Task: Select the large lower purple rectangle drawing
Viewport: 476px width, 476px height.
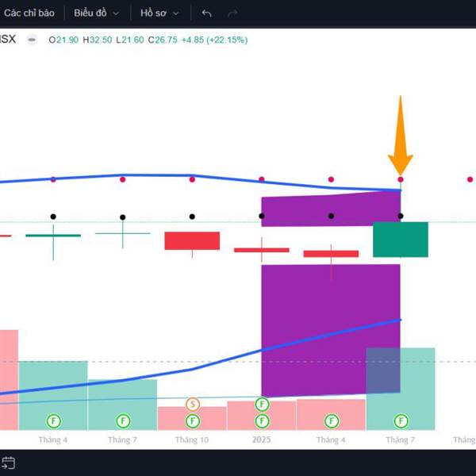Action: pos(331,330)
